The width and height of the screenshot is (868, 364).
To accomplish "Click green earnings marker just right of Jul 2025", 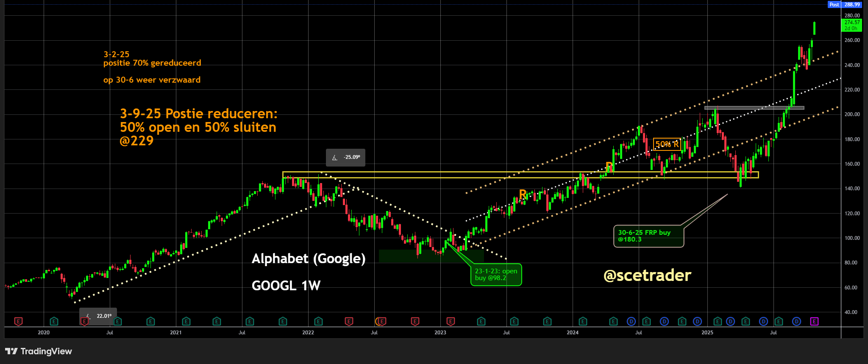I will [779, 322].
